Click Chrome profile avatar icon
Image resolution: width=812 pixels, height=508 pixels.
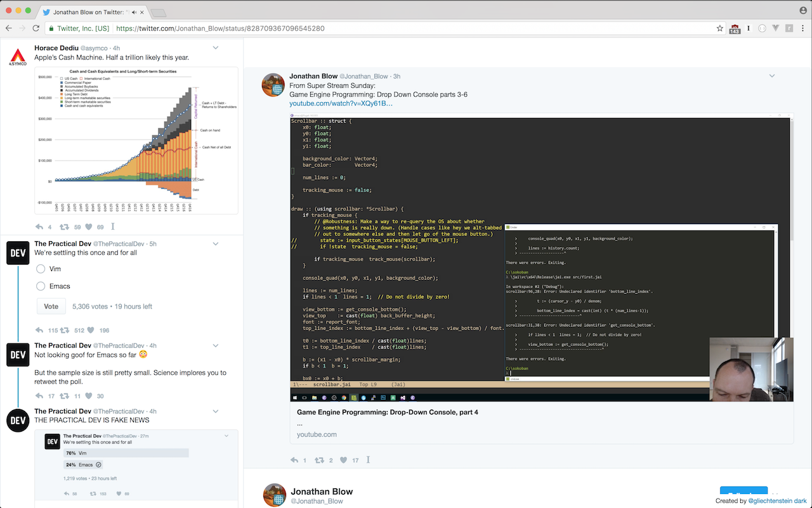pyautogui.click(x=803, y=11)
